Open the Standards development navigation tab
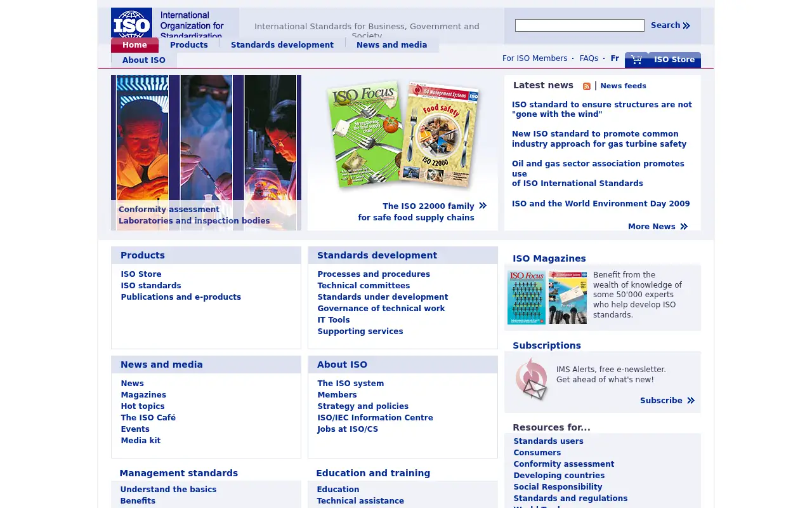 [282, 45]
